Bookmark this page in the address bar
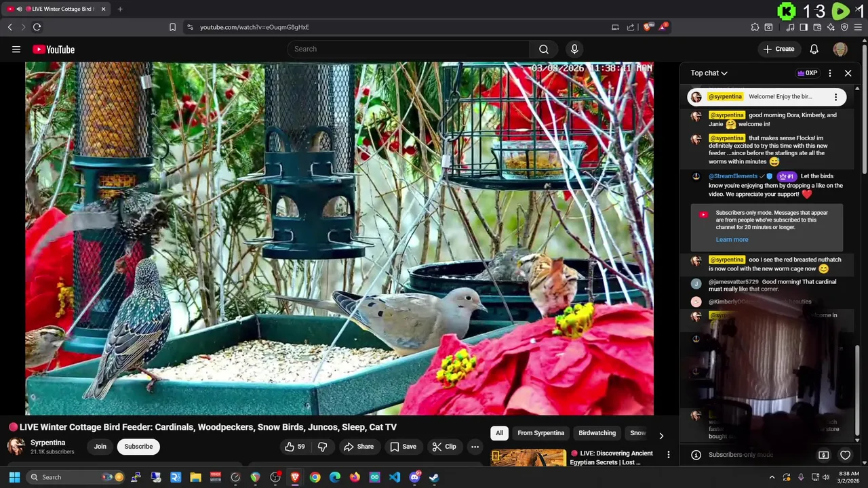Image resolution: width=868 pixels, height=488 pixels. coord(172,27)
